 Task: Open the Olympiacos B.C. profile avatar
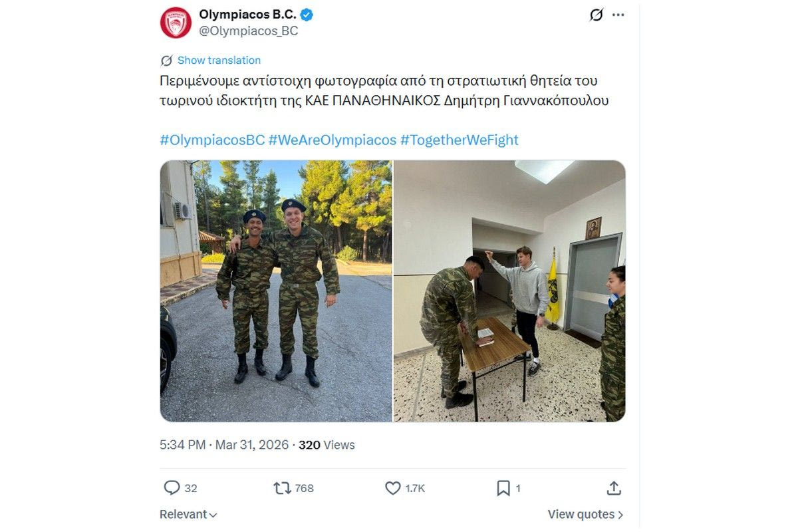coord(176,23)
